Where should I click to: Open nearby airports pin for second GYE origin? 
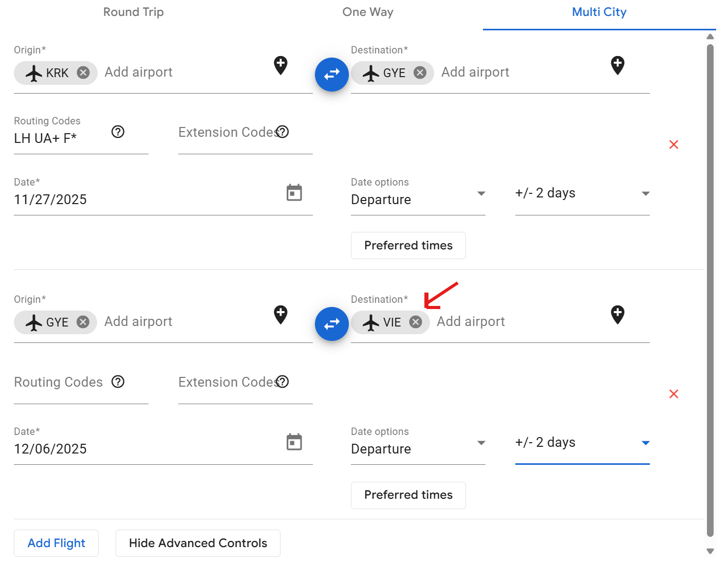(x=281, y=315)
